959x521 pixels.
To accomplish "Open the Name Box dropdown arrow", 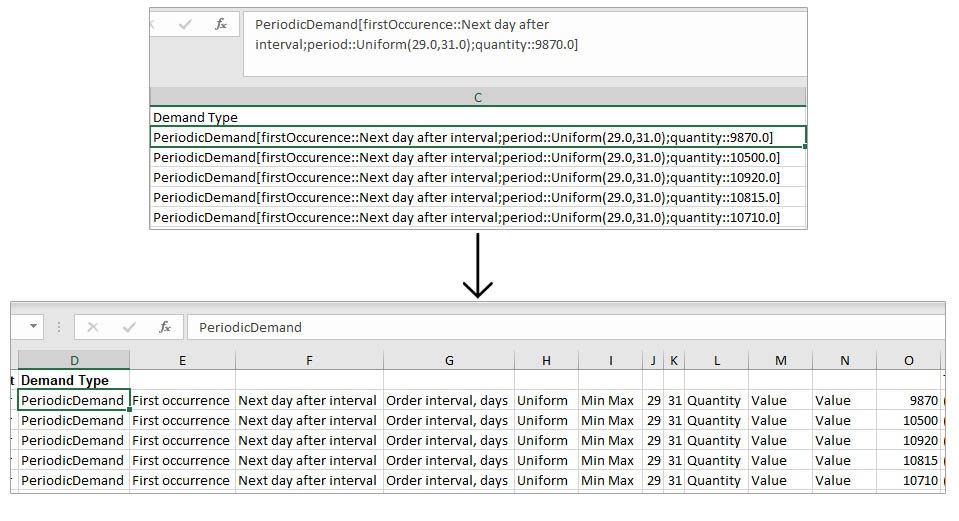I will 34,327.
